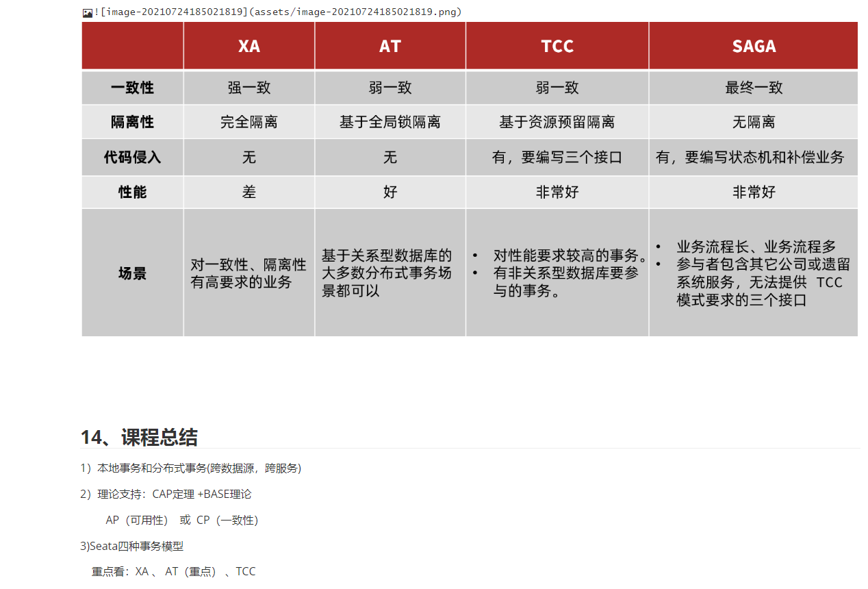
Task: Click the 基于全局锁隔离 cell
Action: [x=390, y=122]
